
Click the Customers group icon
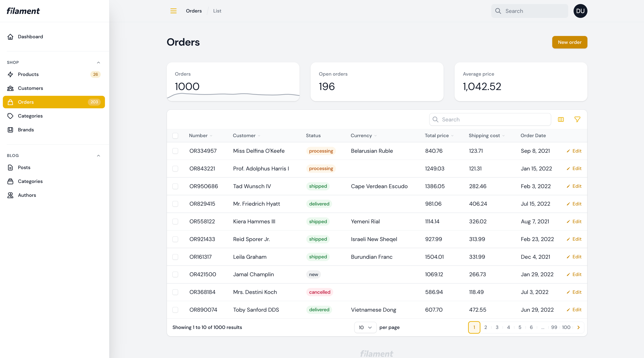coord(10,88)
